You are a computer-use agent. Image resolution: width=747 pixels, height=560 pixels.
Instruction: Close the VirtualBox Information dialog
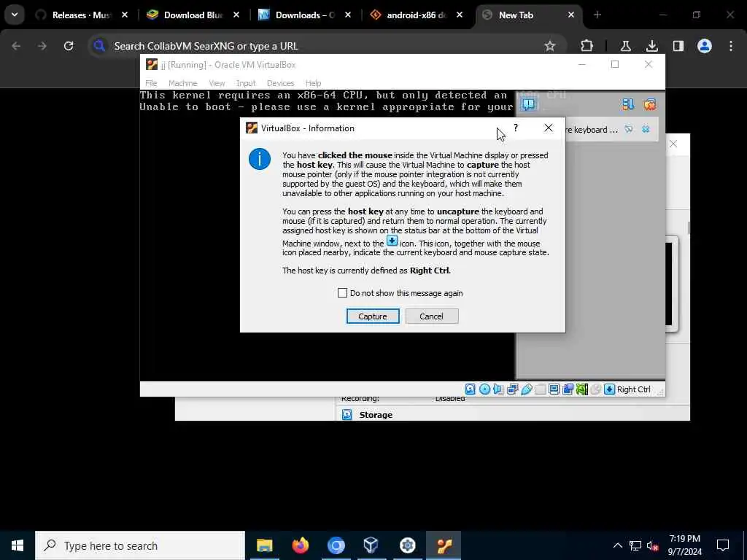549,128
